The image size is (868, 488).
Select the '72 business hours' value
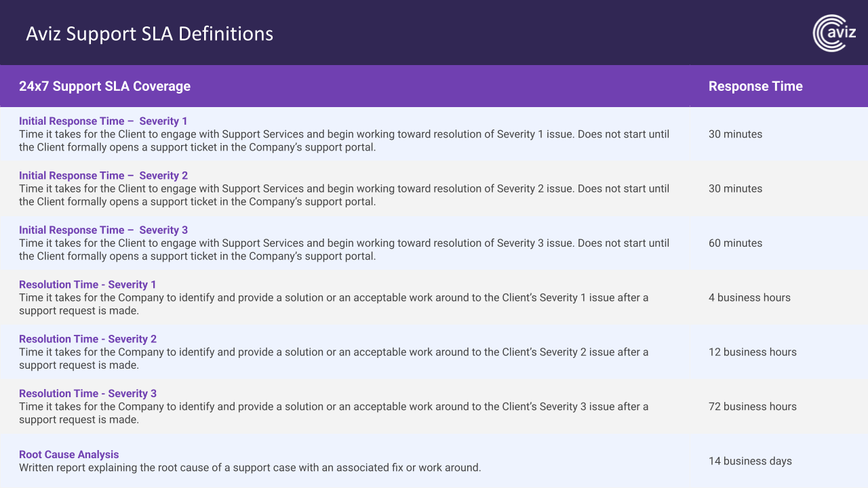coord(753,406)
